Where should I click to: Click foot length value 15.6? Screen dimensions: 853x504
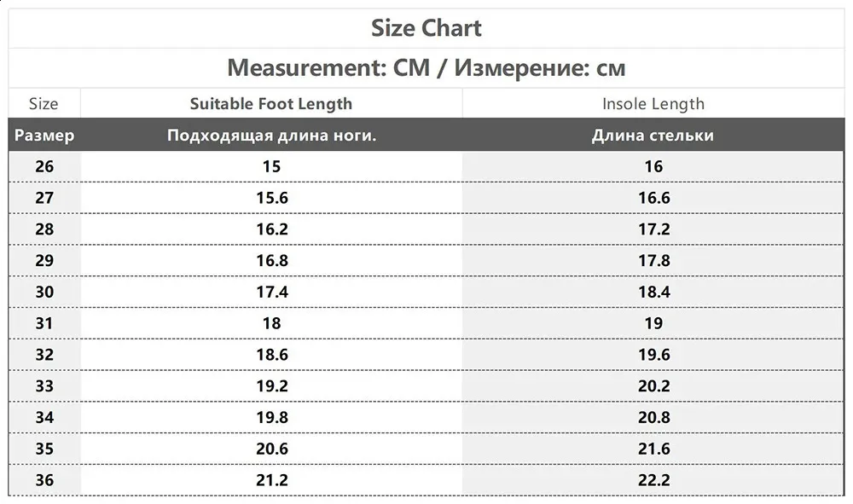pyautogui.click(x=272, y=198)
